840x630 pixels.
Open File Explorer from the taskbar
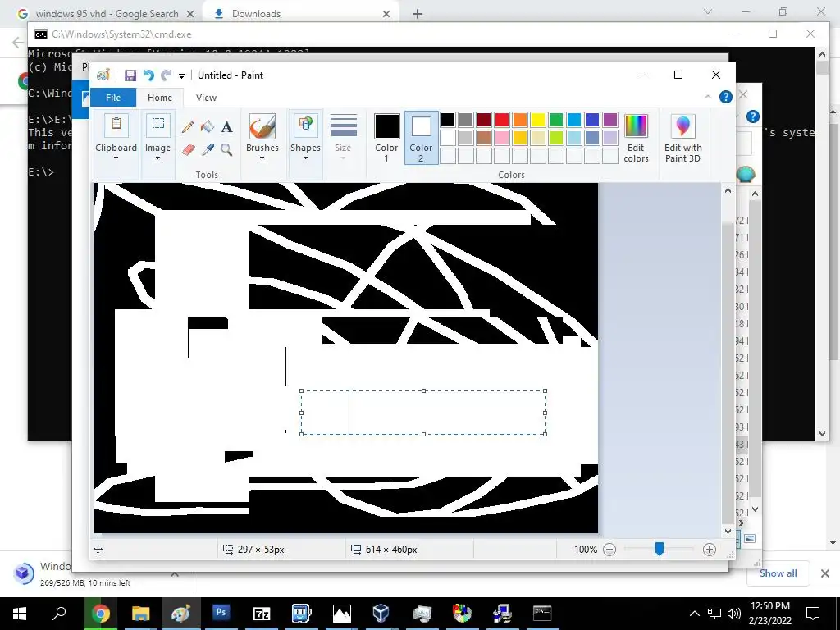(140, 614)
